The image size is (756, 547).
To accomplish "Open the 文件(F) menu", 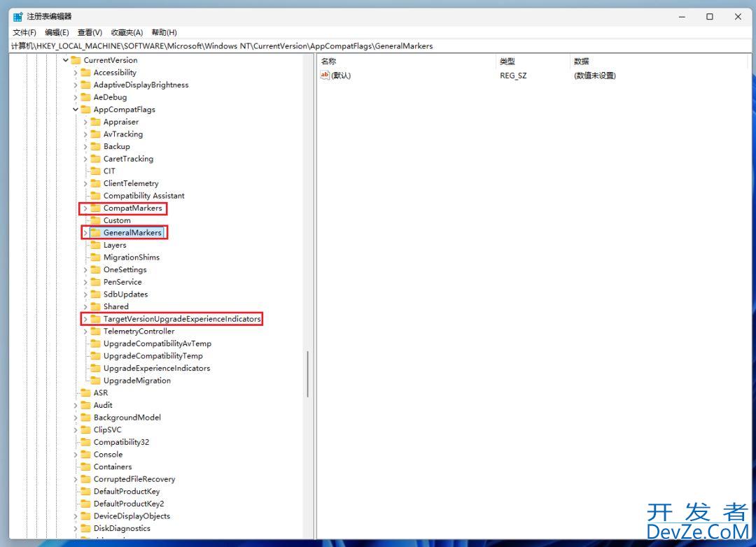I will (24, 32).
